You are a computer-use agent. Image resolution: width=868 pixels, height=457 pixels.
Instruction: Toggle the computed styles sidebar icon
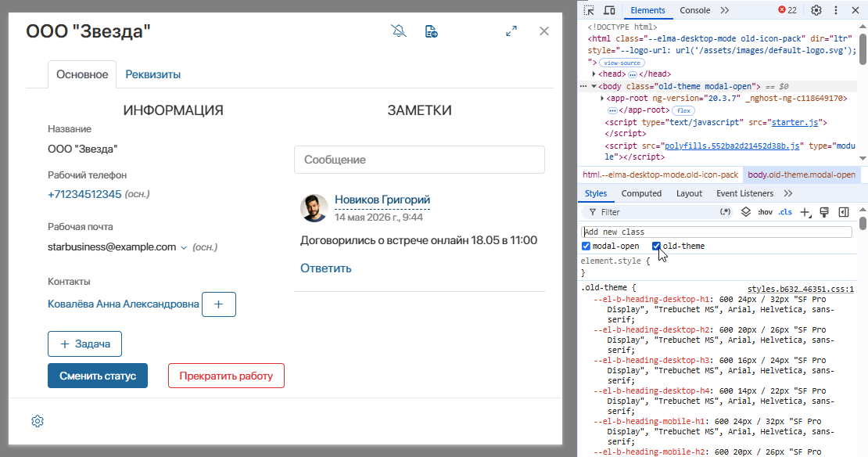844,211
